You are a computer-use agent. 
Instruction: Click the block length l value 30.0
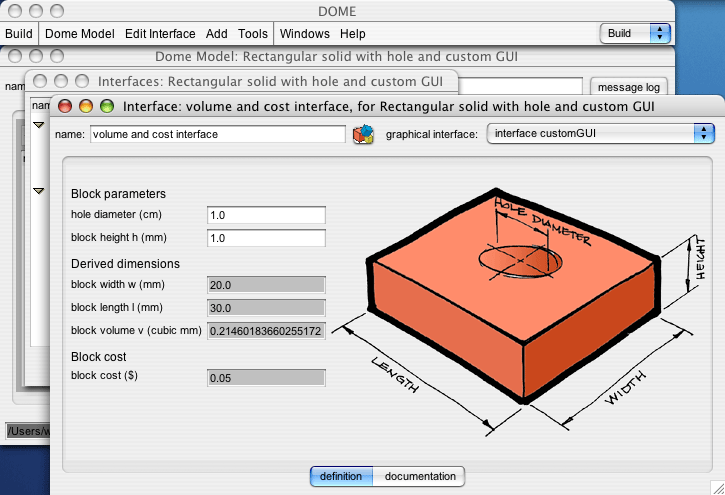tap(266, 308)
